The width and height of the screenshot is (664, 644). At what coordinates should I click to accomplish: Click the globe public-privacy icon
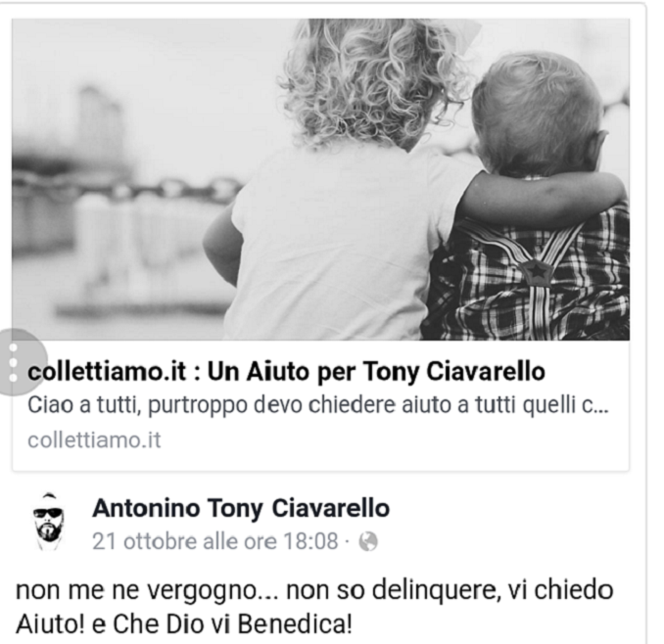(x=368, y=541)
